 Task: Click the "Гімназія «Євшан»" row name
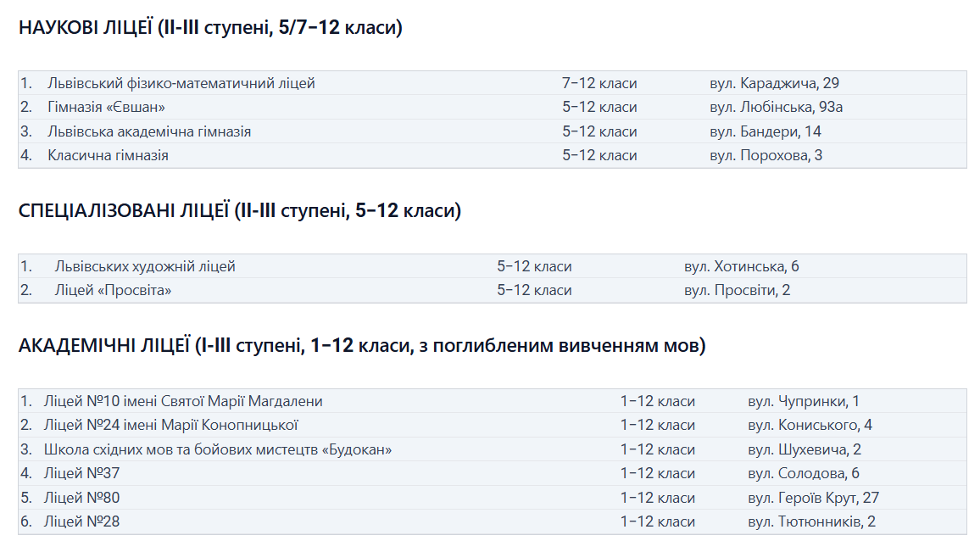(x=106, y=107)
